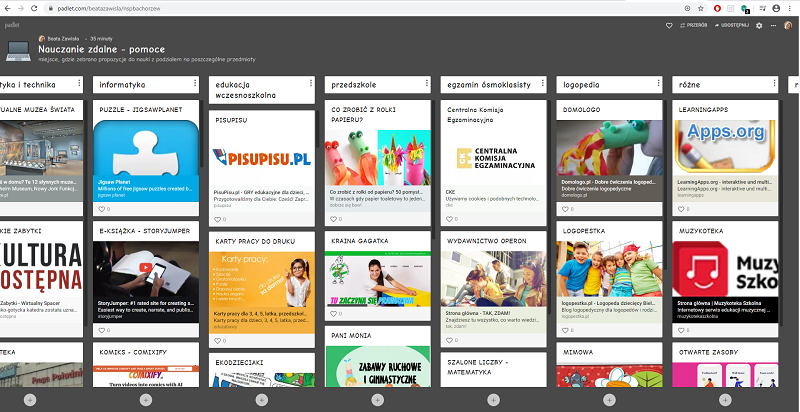This screenshot has width=800, height=412.
Task: Like the E-książka - Storyjumper post
Action: (104, 330)
